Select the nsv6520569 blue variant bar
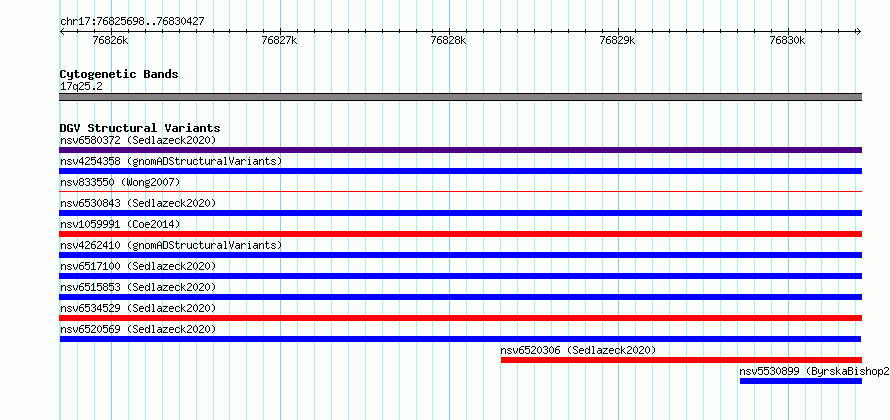Image resolution: width=890 pixels, height=420 pixels. click(460, 339)
